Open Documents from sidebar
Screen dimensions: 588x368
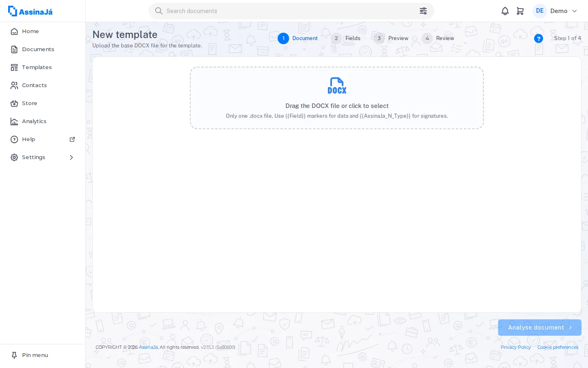(42, 49)
